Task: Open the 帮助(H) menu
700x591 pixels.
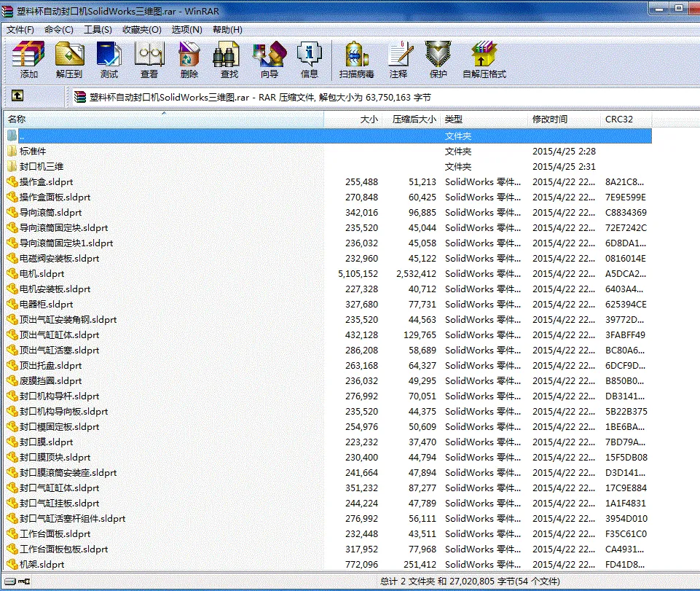Action: pos(228,29)
